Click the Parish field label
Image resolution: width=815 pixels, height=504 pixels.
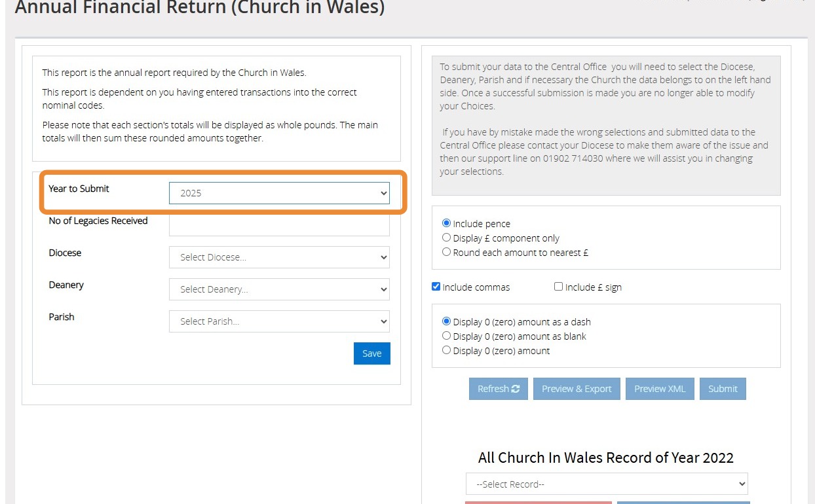tap(62, 317)
